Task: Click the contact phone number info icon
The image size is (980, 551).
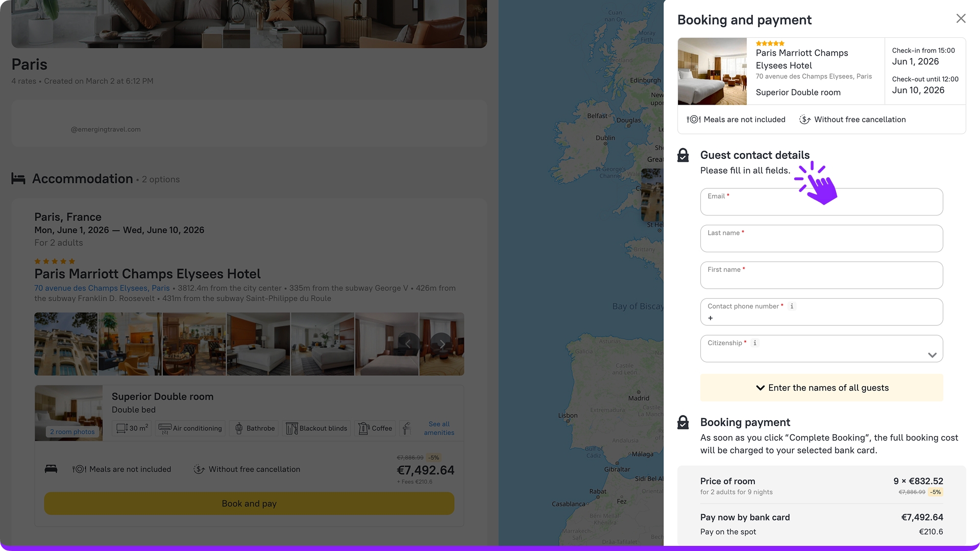Action: click(792, 306)
